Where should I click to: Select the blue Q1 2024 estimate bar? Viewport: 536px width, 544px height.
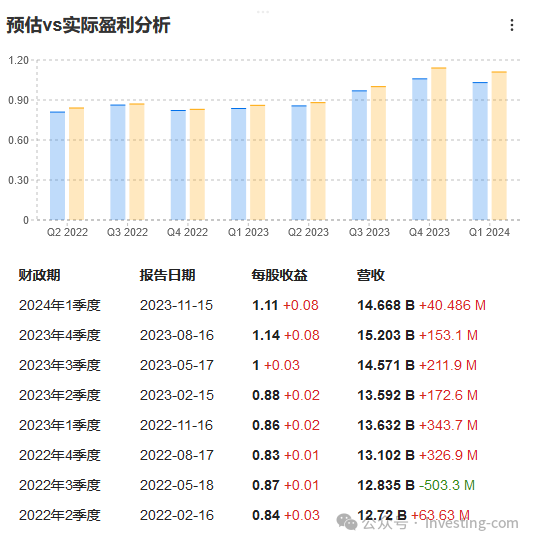pyautogui.click(x=480, y=151)
